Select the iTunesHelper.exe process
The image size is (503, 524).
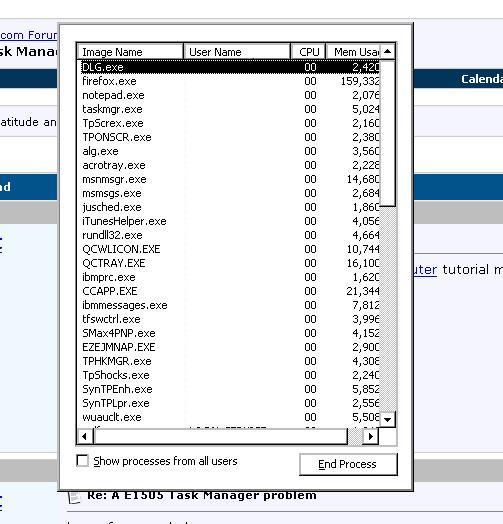[230, 221]
